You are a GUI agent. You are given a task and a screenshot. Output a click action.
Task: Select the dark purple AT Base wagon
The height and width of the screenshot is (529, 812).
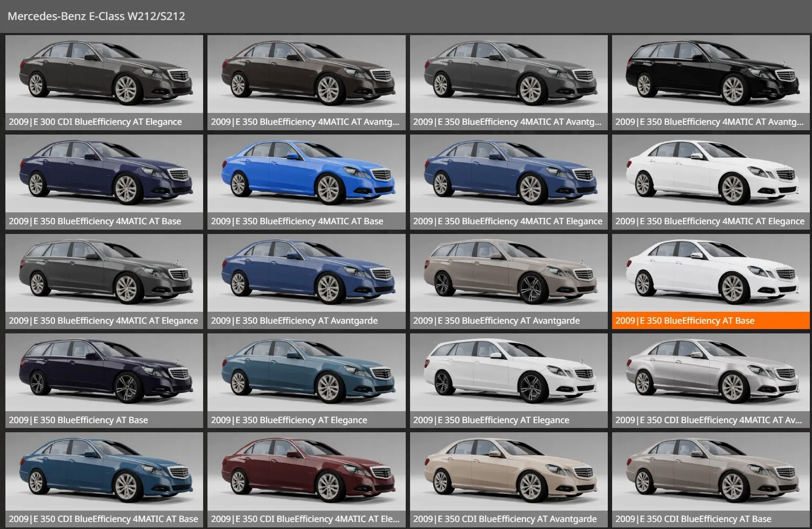[x=104, y=381]
